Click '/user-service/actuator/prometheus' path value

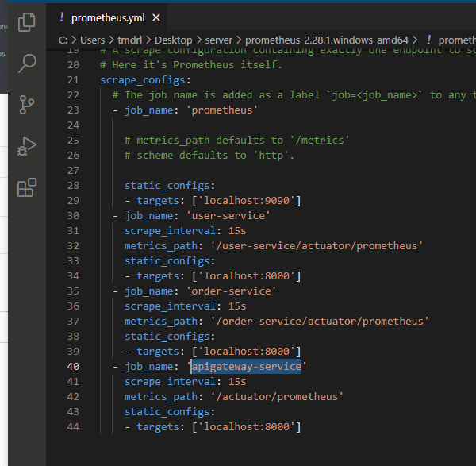[x=317, y=246]
